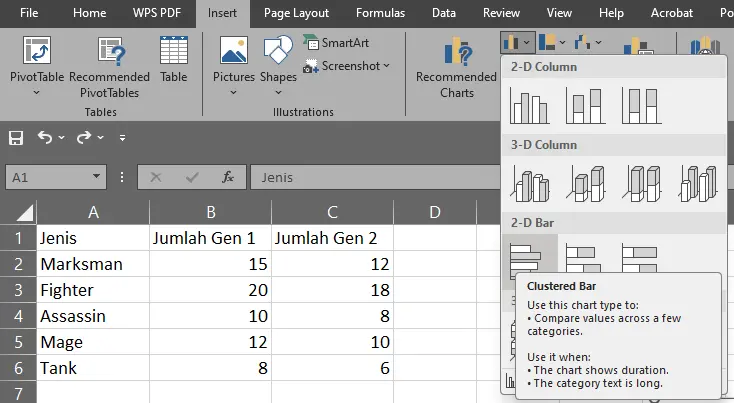734x403 pixels.
Task: Open the Shapes gallery
Action: (278, 65)
